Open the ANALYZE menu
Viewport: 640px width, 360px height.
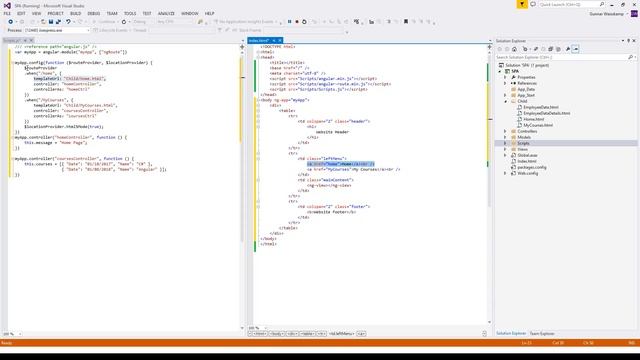166,13
